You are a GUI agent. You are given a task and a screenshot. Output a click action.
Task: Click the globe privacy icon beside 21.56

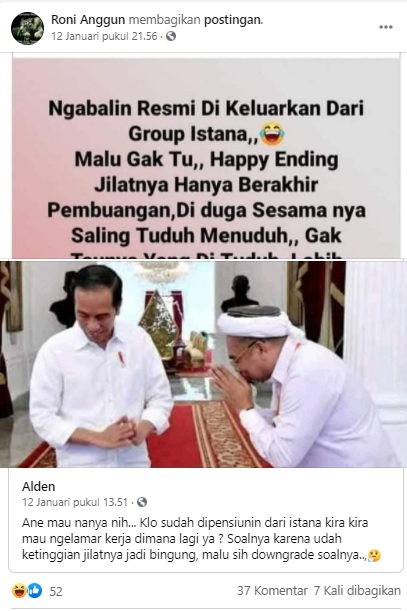pyautogui.click(x=171, y=36)
